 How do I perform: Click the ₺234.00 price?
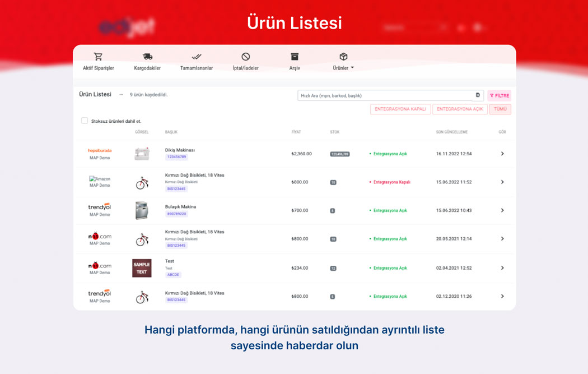pyautogui.click(x=300, y=268)
